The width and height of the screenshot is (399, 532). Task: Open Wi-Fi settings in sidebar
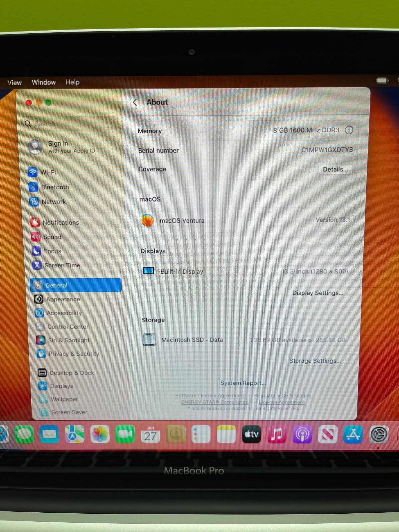click(42, 172)
